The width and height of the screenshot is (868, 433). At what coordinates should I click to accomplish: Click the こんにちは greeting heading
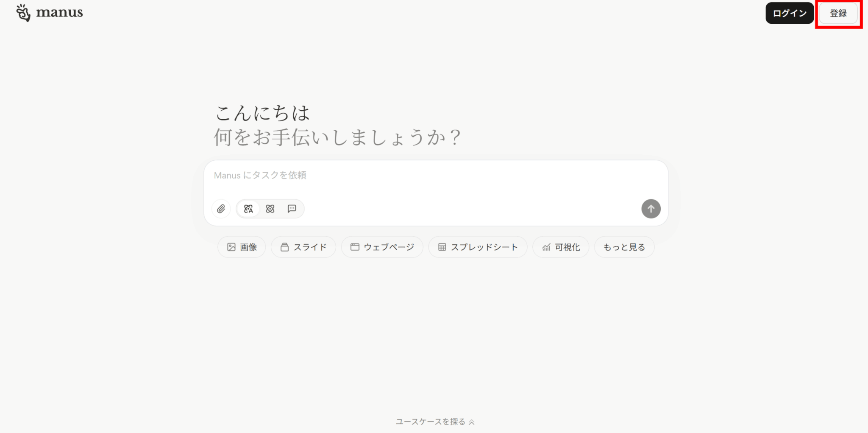tap(263, 113)
